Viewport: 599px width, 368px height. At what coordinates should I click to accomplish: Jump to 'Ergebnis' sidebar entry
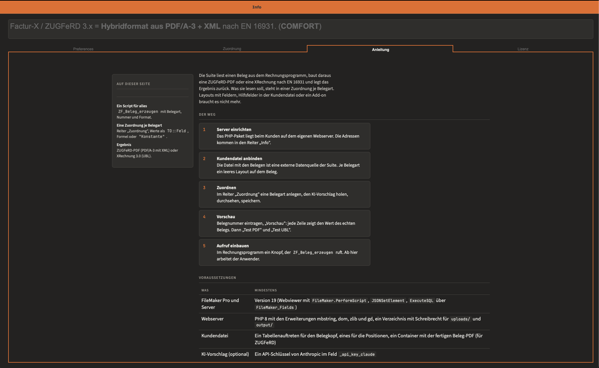click(124, 145)
